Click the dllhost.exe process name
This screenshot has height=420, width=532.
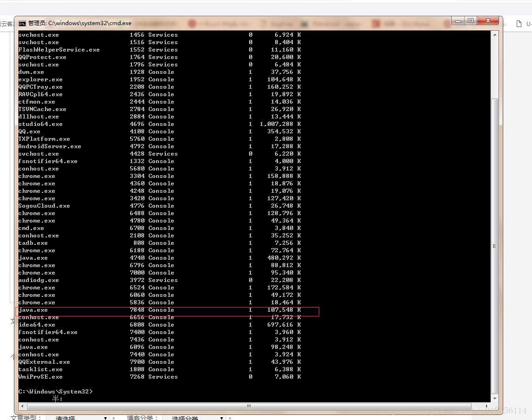[x=39, y=117]
